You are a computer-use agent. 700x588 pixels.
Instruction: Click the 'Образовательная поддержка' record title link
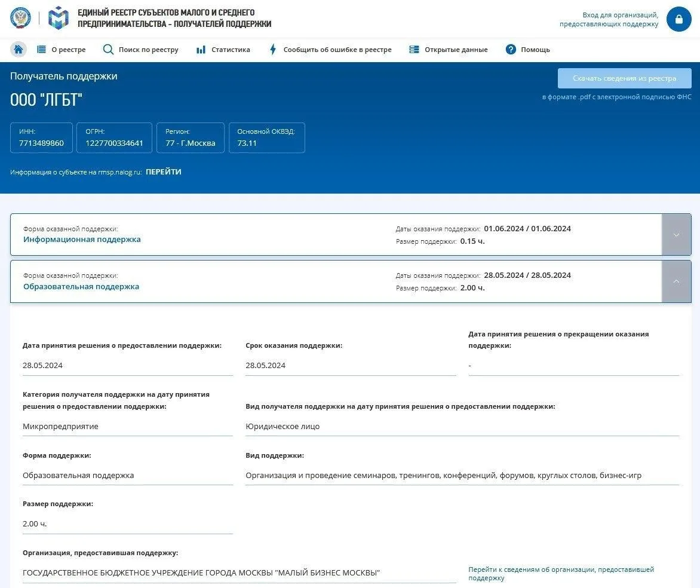tap(81, 286)
